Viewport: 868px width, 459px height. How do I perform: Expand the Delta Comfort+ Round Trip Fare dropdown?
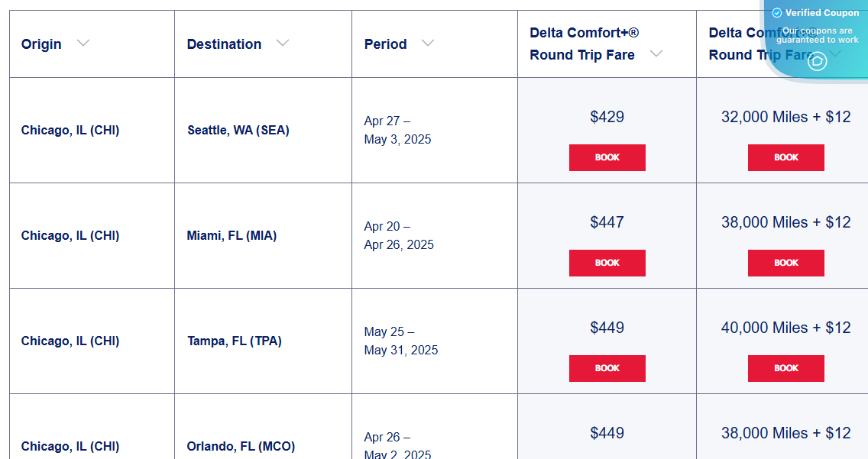pyautogui.click(x=656, y=54)
